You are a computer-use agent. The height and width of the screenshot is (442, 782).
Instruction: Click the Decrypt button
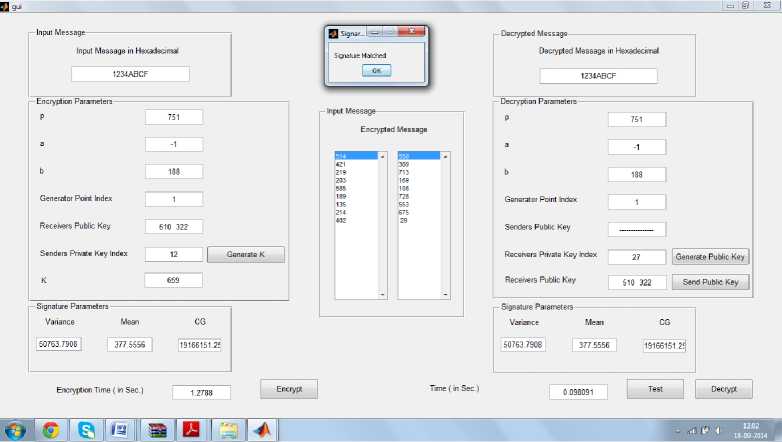tap(723, 388)
